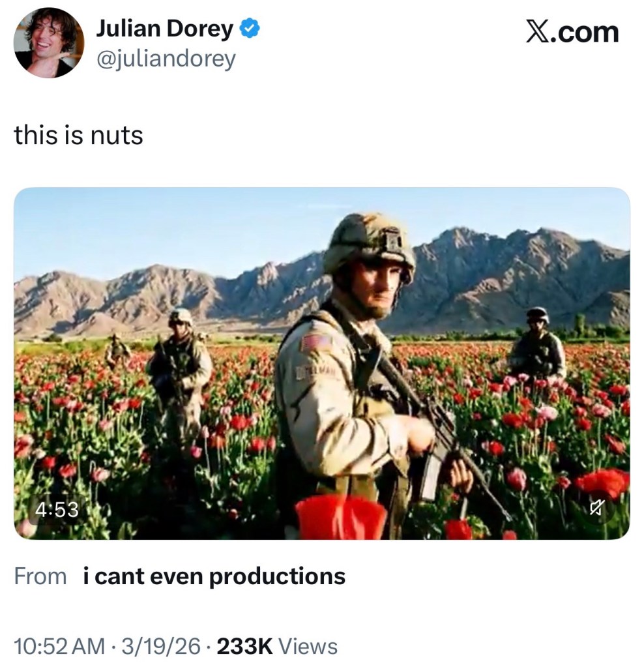Click the 4:53 video duration badge
The width and height of the screenshot is (644, 667).
click(57, 509)
